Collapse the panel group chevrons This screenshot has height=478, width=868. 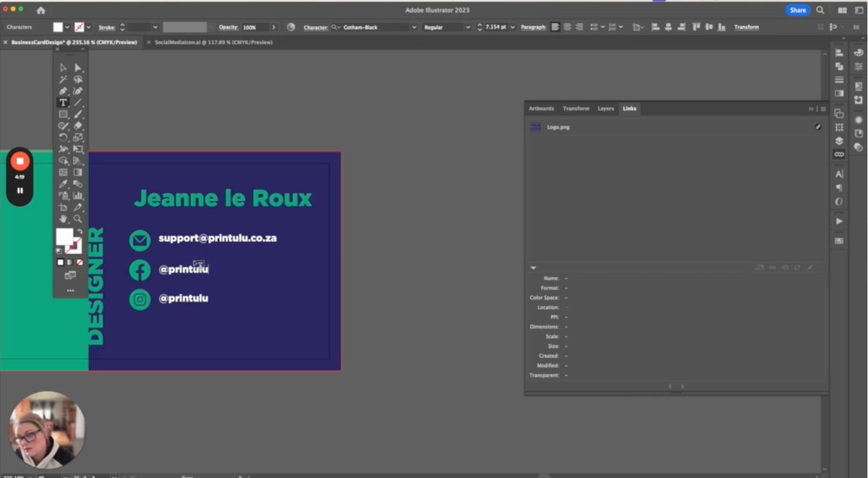pyautogui.click(x=812, y=108)
